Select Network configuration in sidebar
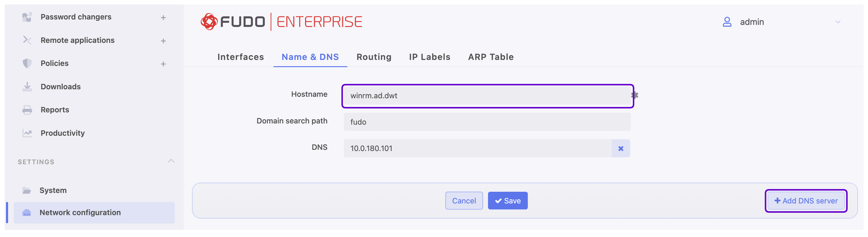This screenshot has height=237, width=868. pyautogui.click(x=94, y=213)
